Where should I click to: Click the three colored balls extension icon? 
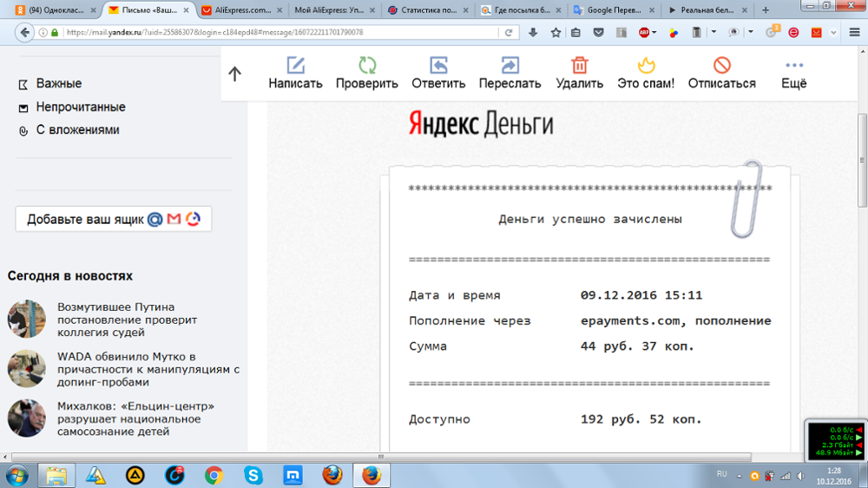click(674, 33)
